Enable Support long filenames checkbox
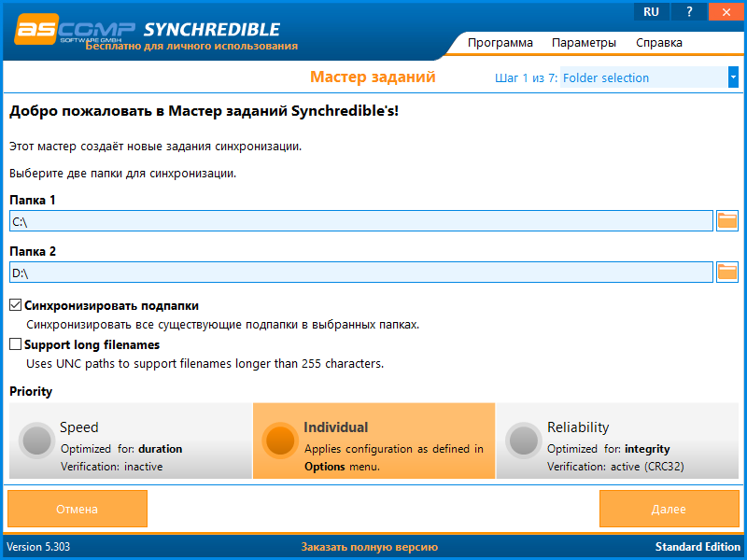 click(x=16, y=344)
